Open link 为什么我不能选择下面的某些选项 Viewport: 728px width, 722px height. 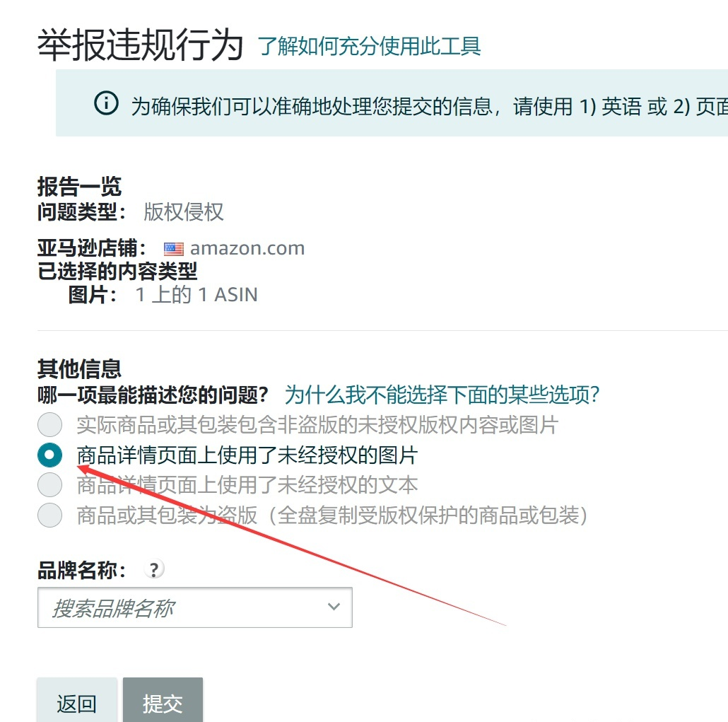pos(445,394)
